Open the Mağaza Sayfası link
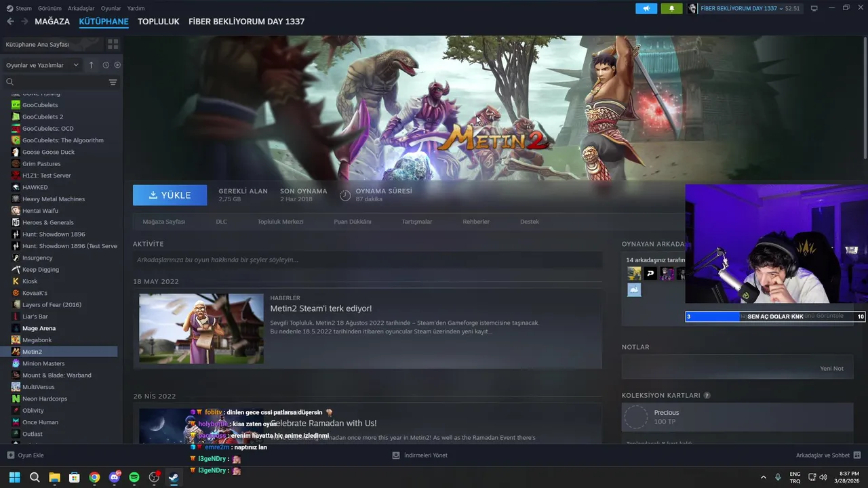Image resolution: width=868 pixels, height=488 pixels. [x=163, y=222]
